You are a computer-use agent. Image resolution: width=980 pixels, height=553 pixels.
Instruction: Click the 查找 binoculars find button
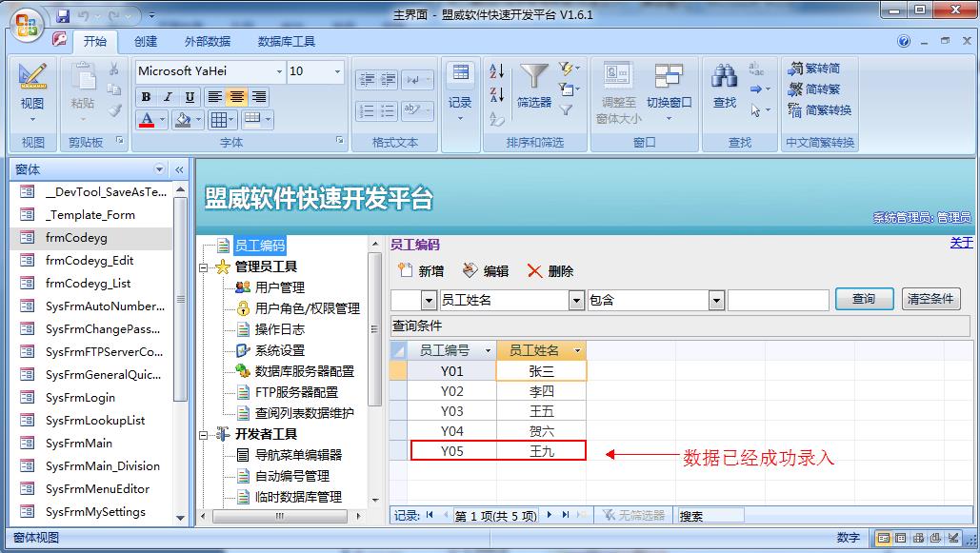(x=725, y=86)
